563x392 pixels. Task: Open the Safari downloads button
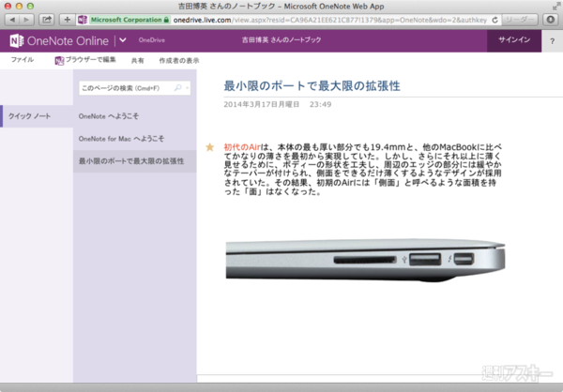point(550,20)
